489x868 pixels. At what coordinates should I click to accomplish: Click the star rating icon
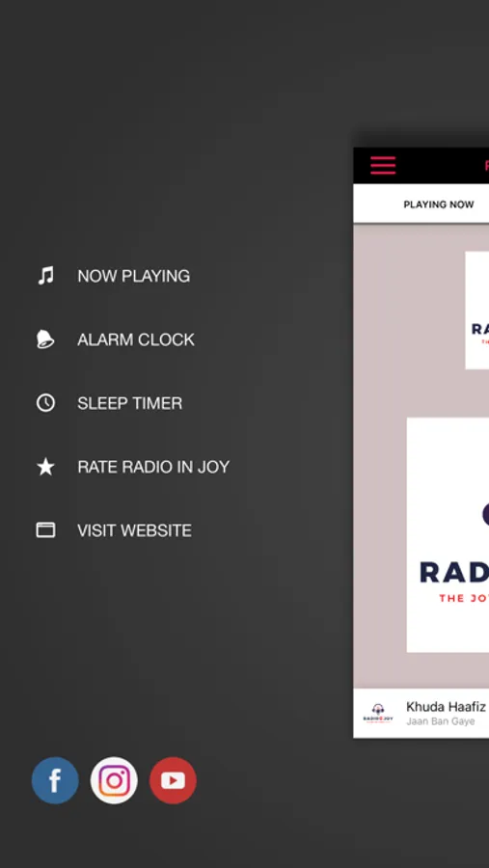[x=45, y=467]
